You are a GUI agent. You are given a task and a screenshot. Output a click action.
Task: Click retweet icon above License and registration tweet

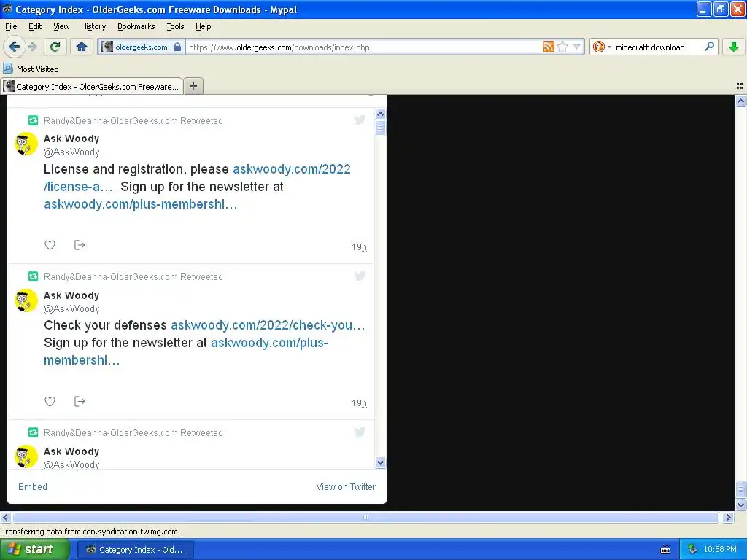pos(33,120)
